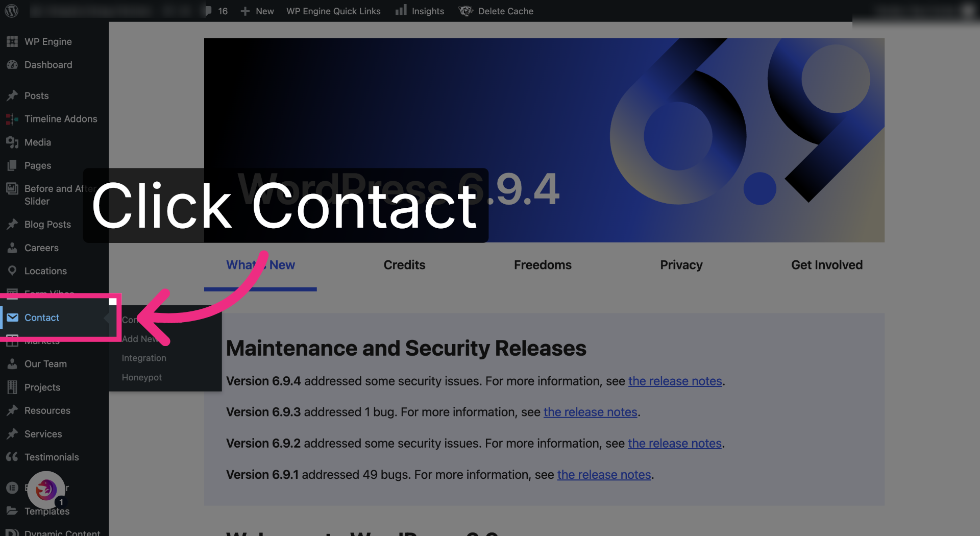Image resolution: width=980 pixels, height=536 pixels.
Task: Open release notes link for Version 6.9.4
Action: (675, 381)
